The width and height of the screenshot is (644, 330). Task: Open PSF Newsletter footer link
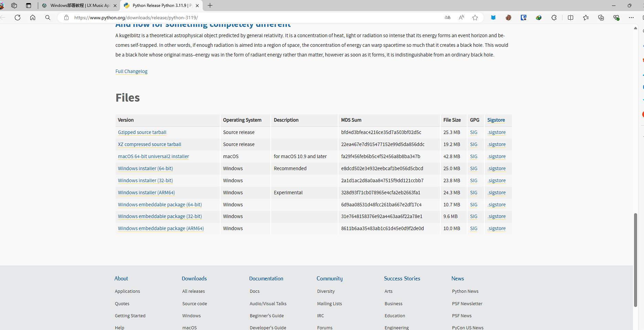[467, 303]
